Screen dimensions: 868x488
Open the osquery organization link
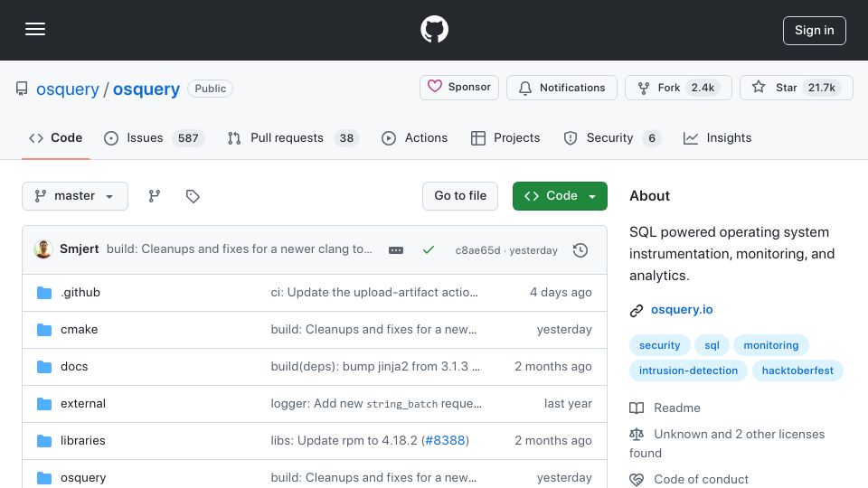click(68, 89)
